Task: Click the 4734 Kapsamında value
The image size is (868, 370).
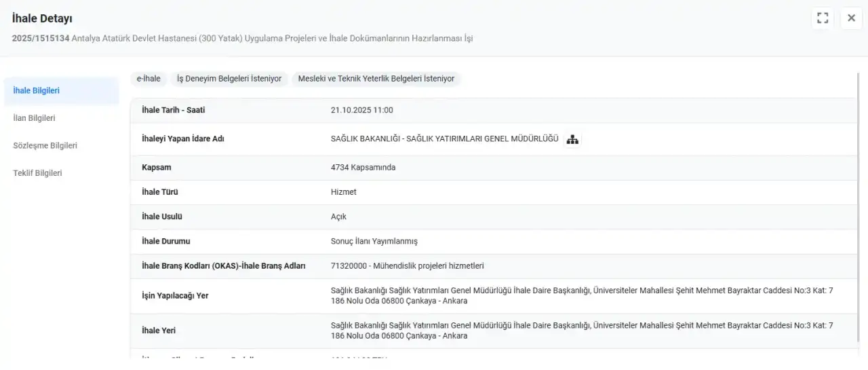Action: [363, 168]
